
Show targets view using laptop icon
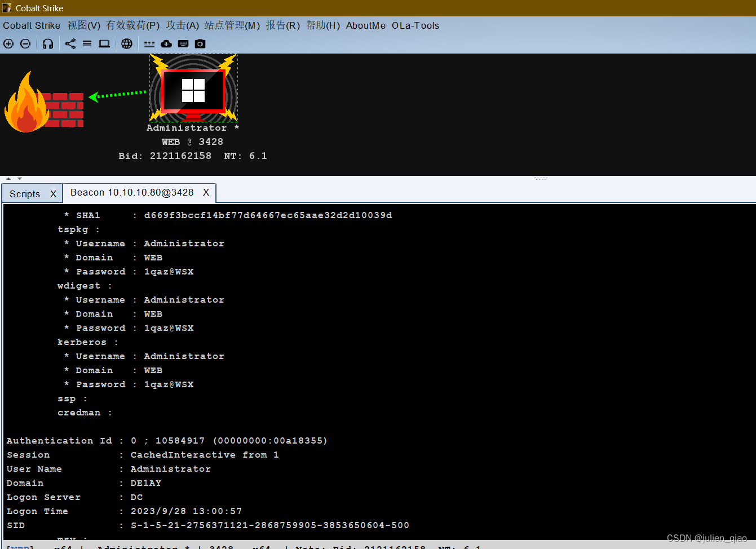click(x=104, y=43)
